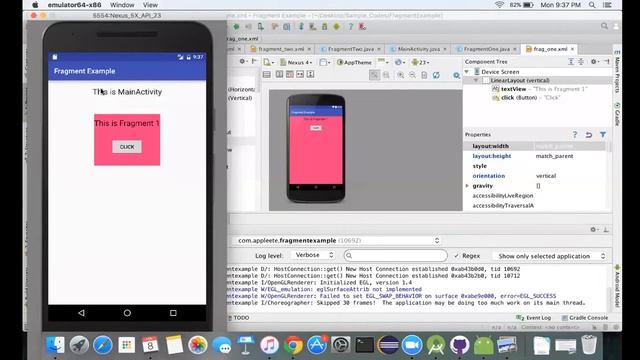Click the macOS Spotlight search icon

(x=592, y=5)
